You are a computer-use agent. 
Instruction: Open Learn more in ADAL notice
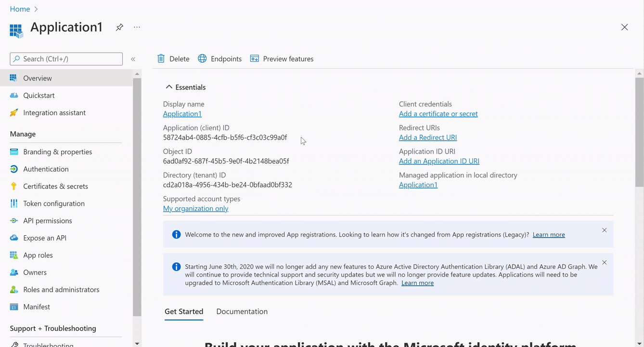tap(417, 283)
